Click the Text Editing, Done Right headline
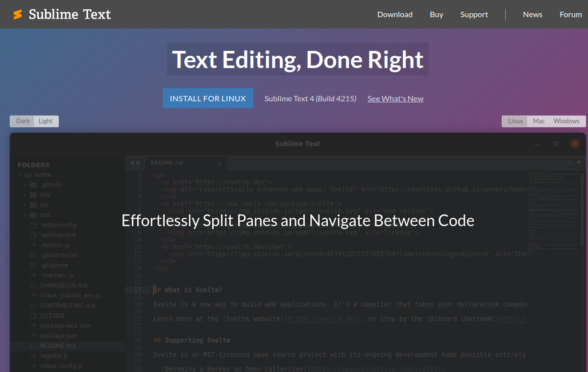588x372 pixels. click(x=298, y=59)
